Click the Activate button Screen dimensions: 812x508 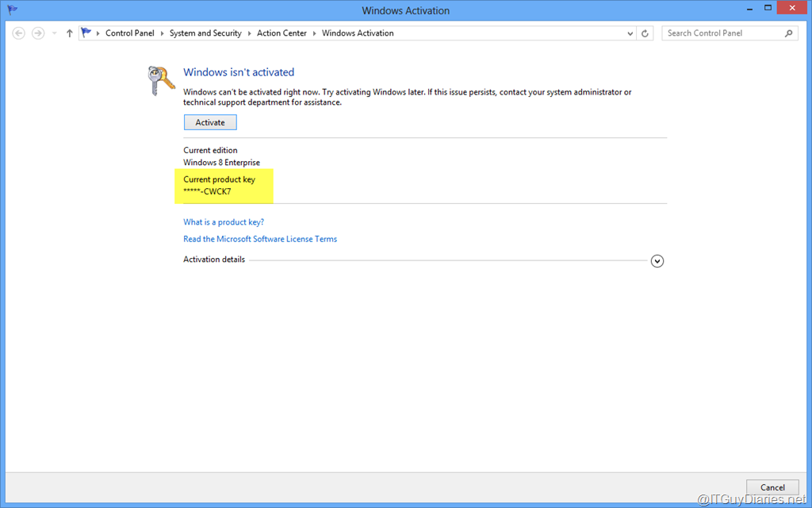pos(210,122)
